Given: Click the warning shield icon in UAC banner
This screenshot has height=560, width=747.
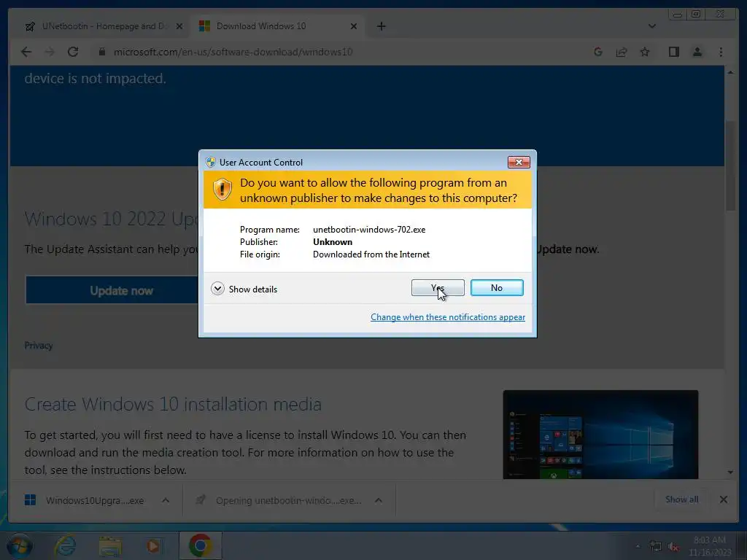Looking at the screenshot, I should [222, 190].
